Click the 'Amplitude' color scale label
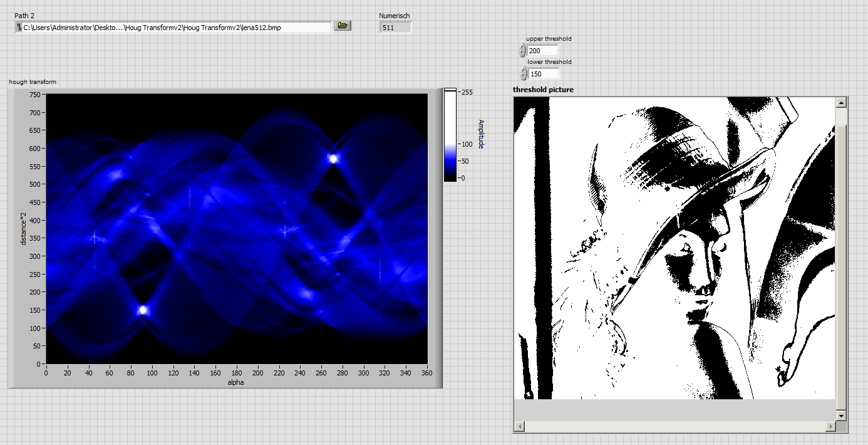 click(x=481, y=133)
